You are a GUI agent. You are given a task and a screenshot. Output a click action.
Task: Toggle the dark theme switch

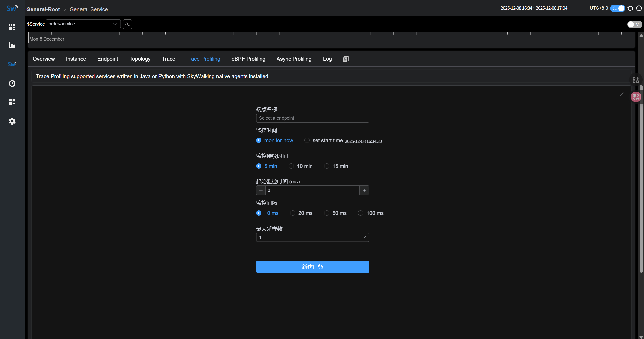pyautogui.click(x=617, y=8)
